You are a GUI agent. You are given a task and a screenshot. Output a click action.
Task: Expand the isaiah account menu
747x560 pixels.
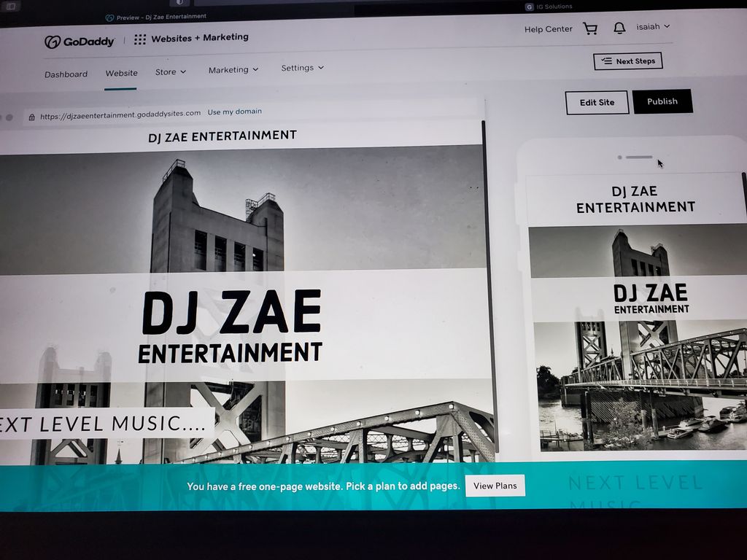(x=653, y=27)
